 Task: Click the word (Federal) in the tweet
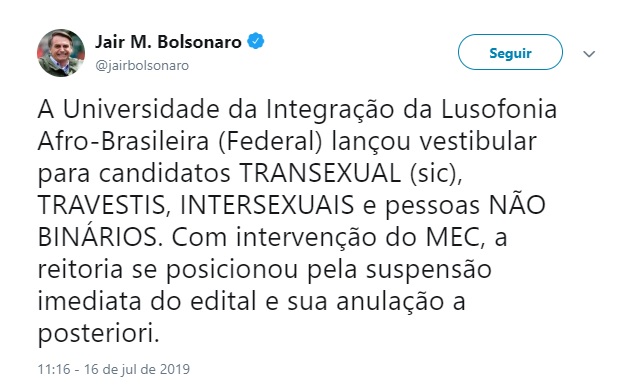coord(271,142)
